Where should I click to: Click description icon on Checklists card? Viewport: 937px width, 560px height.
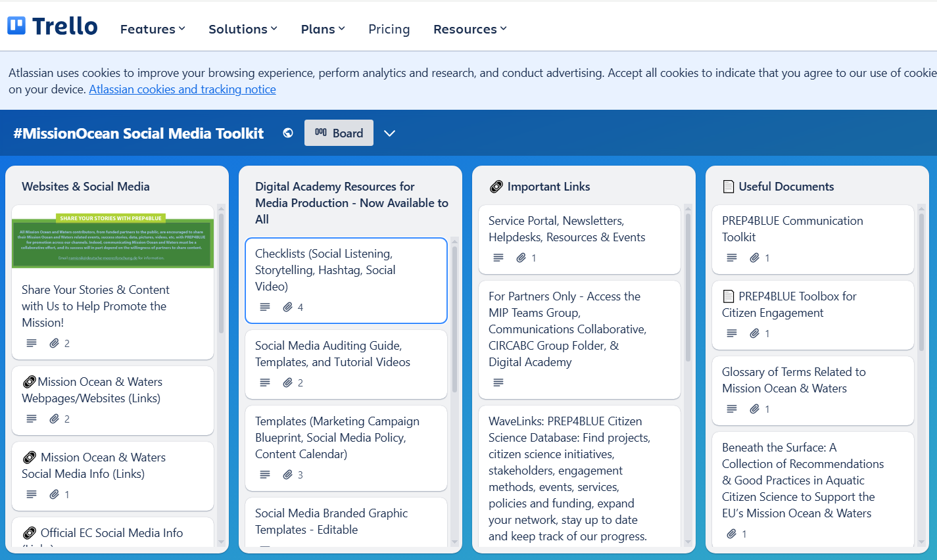click(x=265, y=307)
